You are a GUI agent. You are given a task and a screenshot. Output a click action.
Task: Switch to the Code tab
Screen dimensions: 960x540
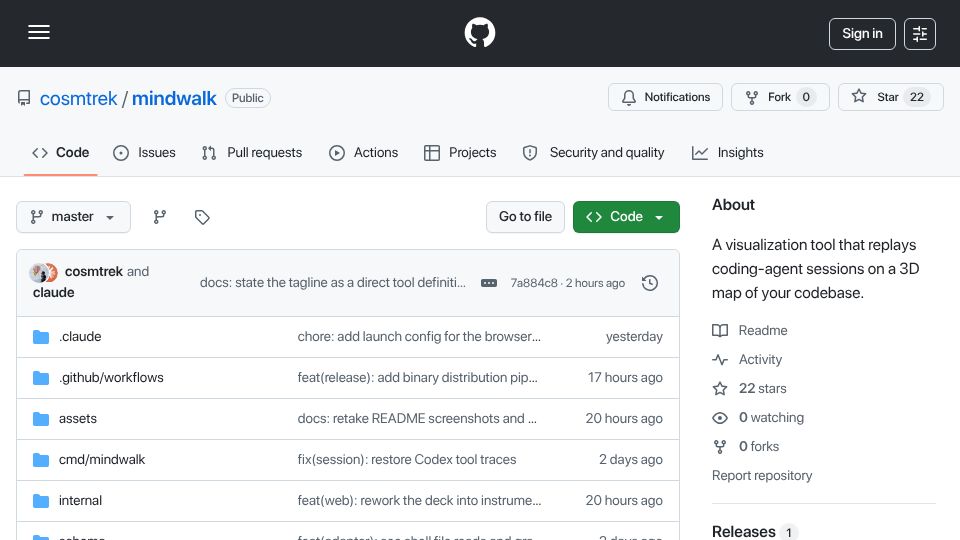pos(61,152)
